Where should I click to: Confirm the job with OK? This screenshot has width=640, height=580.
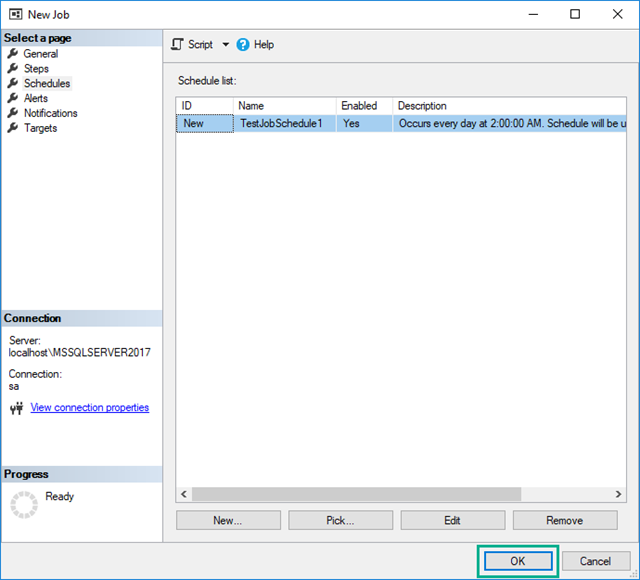(517, 561)
